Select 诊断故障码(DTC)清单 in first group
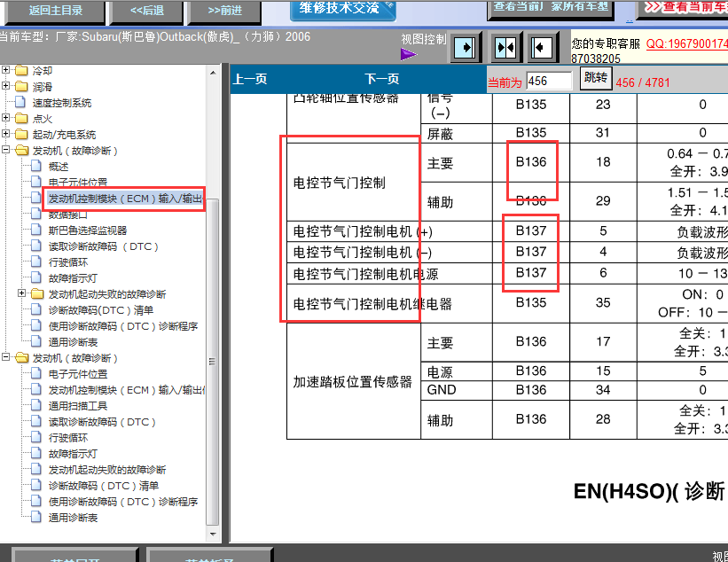 coord(101,310)
